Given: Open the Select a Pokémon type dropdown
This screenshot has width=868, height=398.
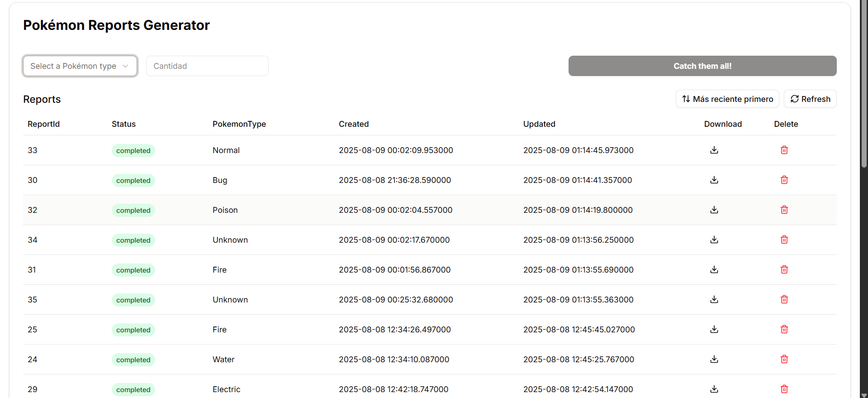Looking at the screenshot, I should [80, 66].
